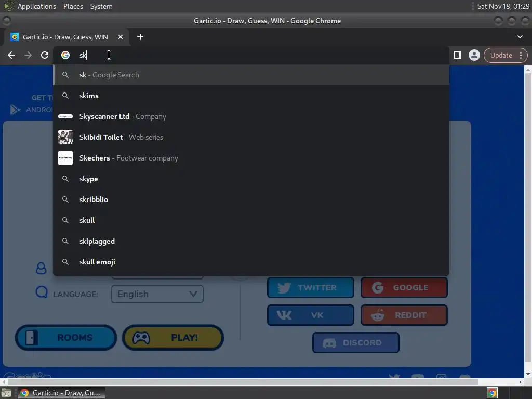Select the Skyscanner Ltd company suggestion
The height and width of the screenshot is (399, 532).
[251, 116]
